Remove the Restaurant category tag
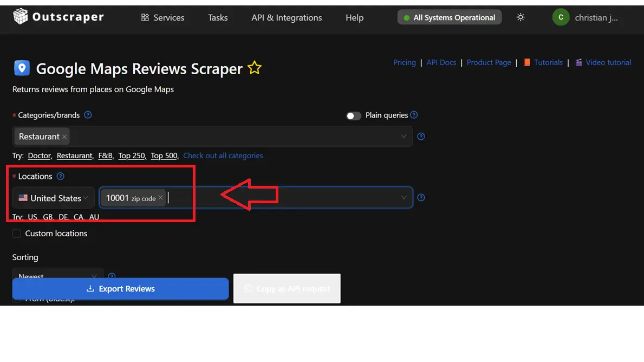This screenshot has width=644, height=362. [64, 137]
